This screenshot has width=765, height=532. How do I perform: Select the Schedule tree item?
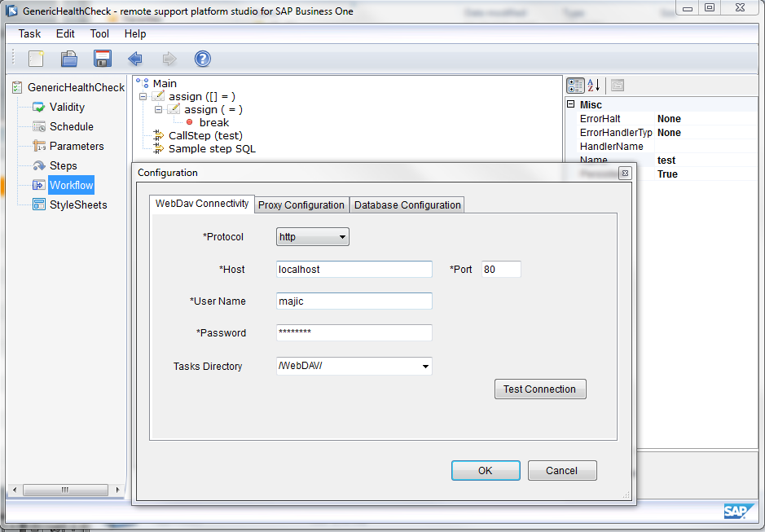[71, 126]
